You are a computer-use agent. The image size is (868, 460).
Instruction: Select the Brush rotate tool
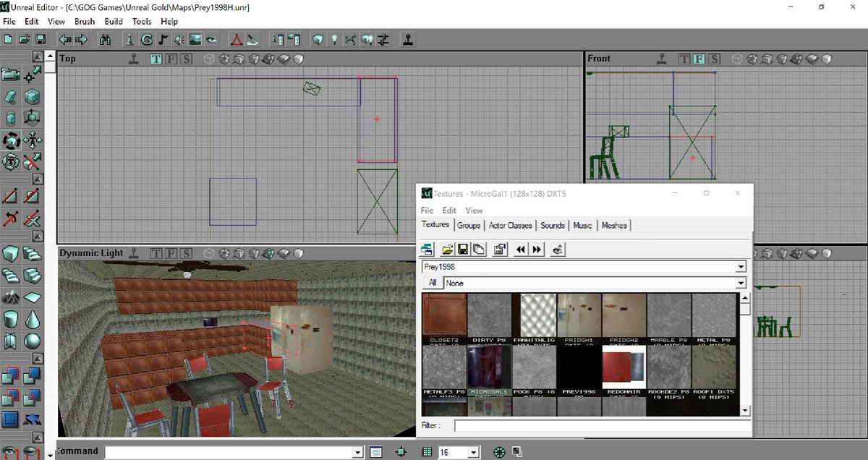click(11, 140)
